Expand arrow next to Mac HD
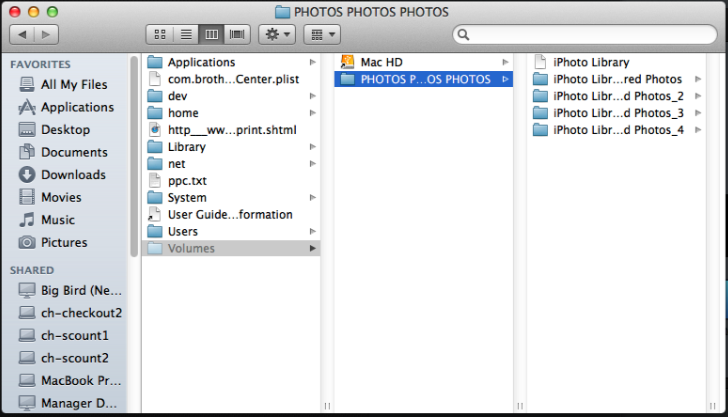 505,62
